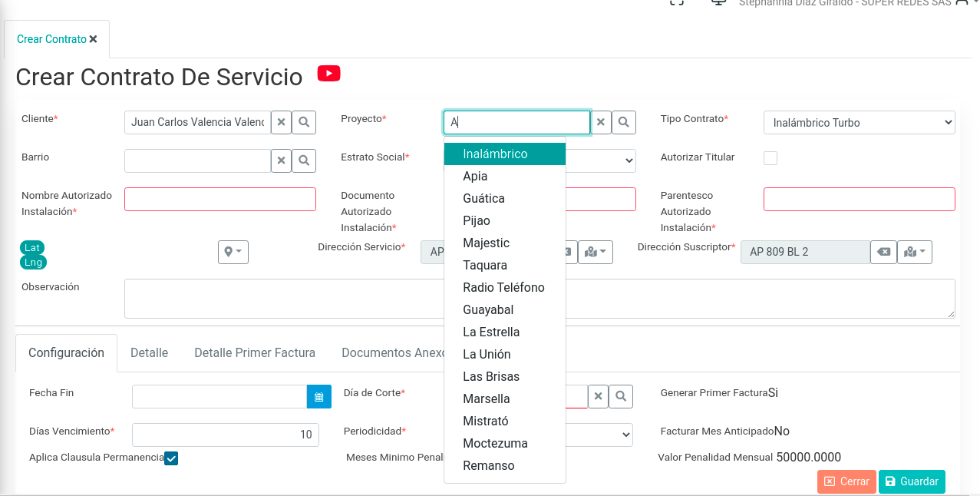The width and height of the screenshot is (980, 496).
Task: Click Parentesco Autorizado Instalación input
Action: pos(860,199)
